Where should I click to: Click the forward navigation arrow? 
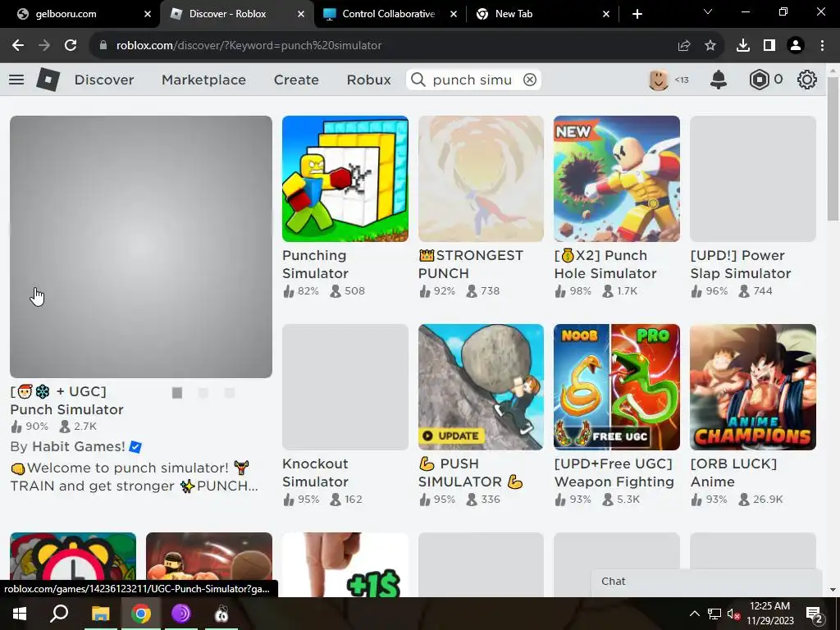coord(44,46)
